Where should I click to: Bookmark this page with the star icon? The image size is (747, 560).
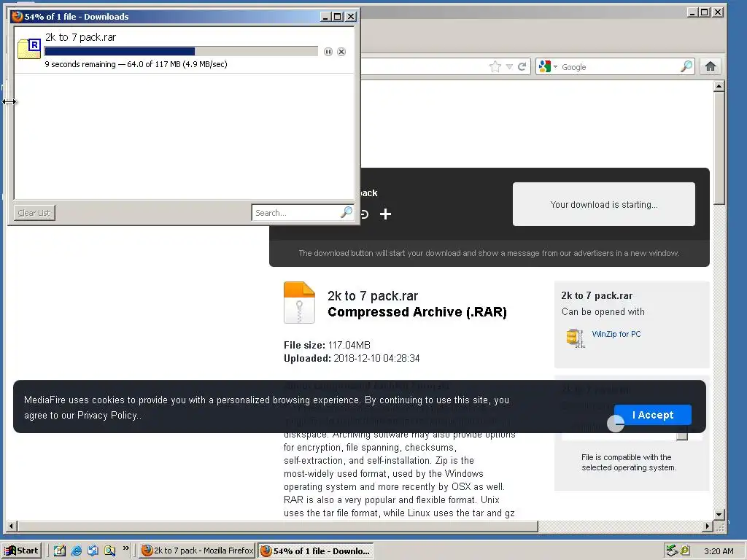[495, 66]
